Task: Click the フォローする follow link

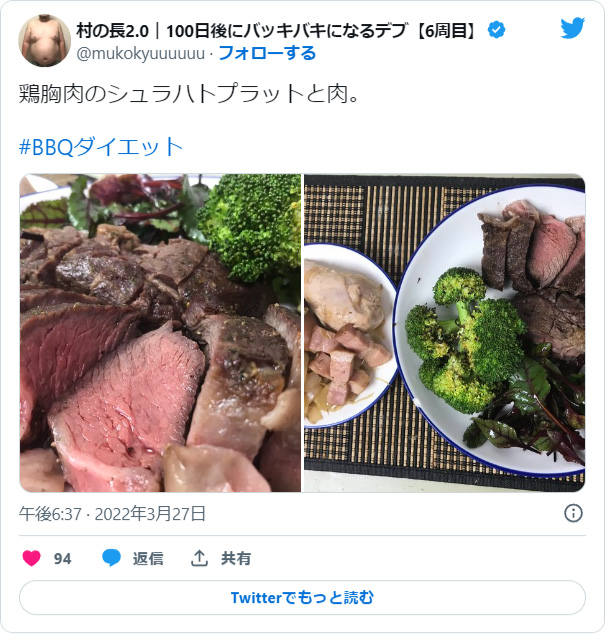Action: [x=267, y=53]
